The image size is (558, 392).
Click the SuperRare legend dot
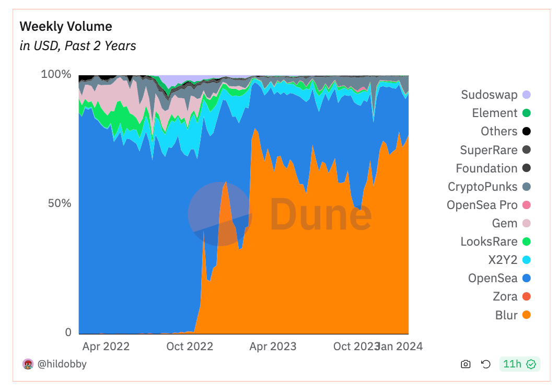point(526,150)
